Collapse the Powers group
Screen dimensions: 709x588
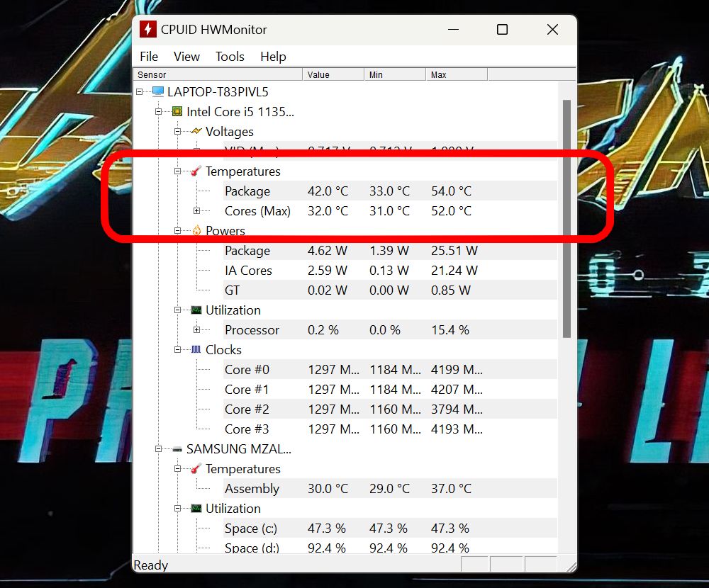(177, 231)
